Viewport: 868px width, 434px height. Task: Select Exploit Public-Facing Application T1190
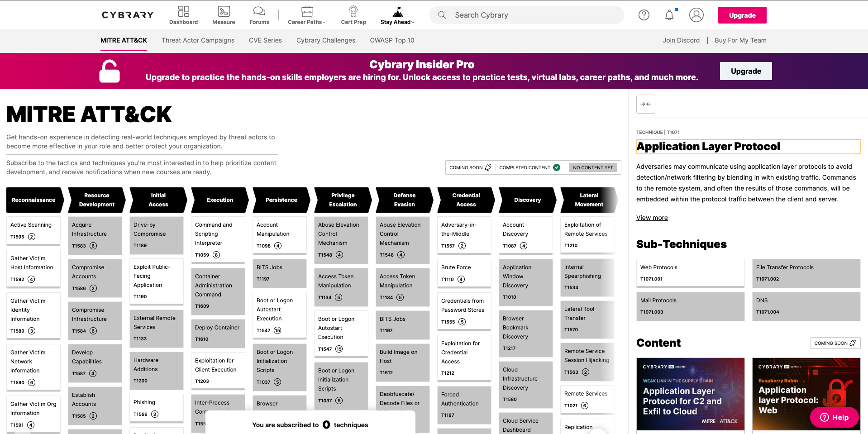pos(156,281)
